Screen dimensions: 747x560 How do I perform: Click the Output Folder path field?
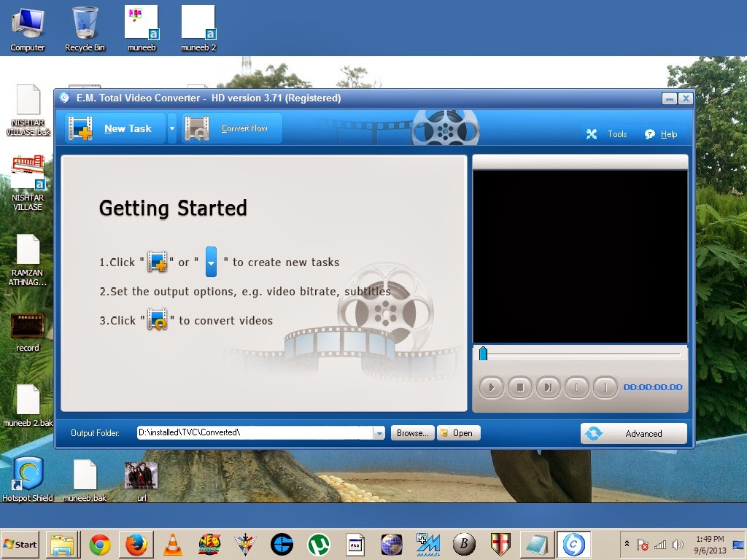pyautogui.click(x=255, y=432)
